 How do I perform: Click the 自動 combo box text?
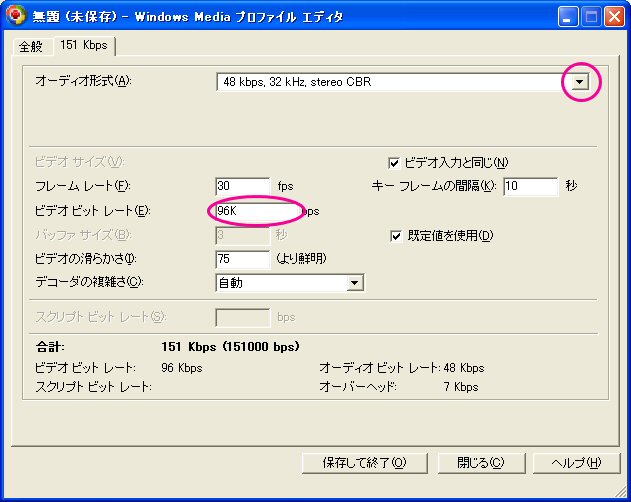pos(231,283)
